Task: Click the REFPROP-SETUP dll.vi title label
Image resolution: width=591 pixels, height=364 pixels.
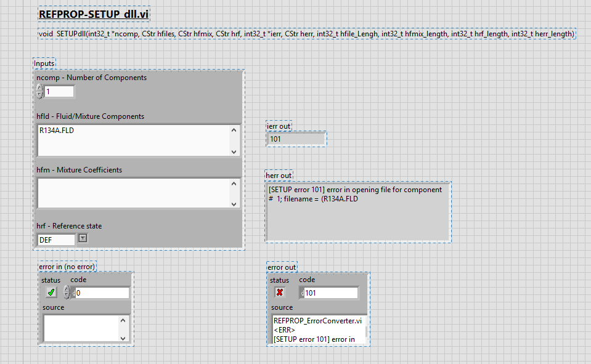Action: coord(94,13)
